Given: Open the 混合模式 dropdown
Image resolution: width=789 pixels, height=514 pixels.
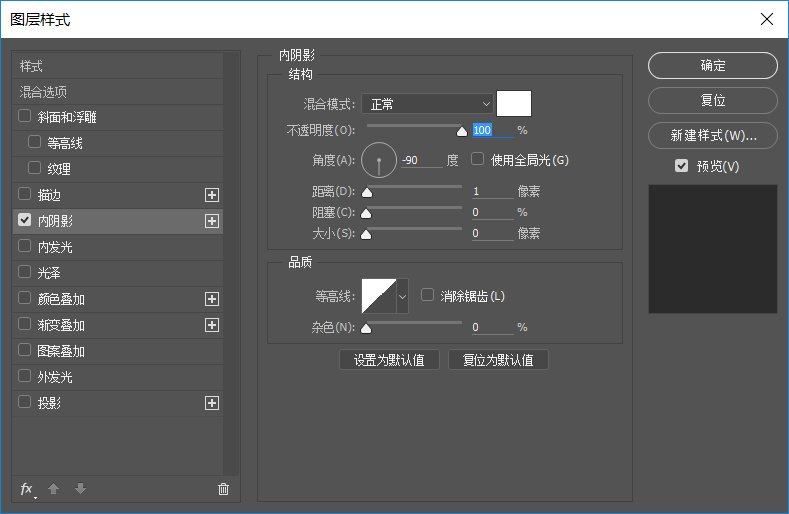Looking at the screenshot, I should point(427,103).
